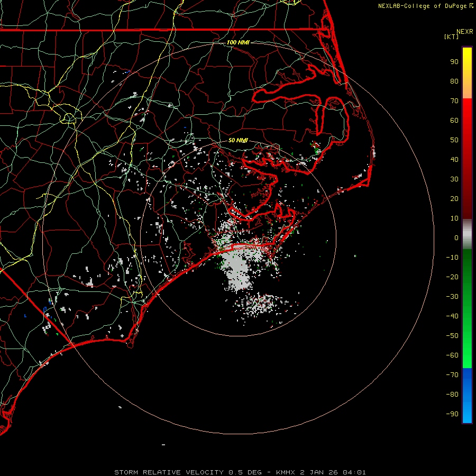The width and height of the screenshot is (476, 476).
Task: Select the 40 value on velocity scale
Action: [454, 160]
